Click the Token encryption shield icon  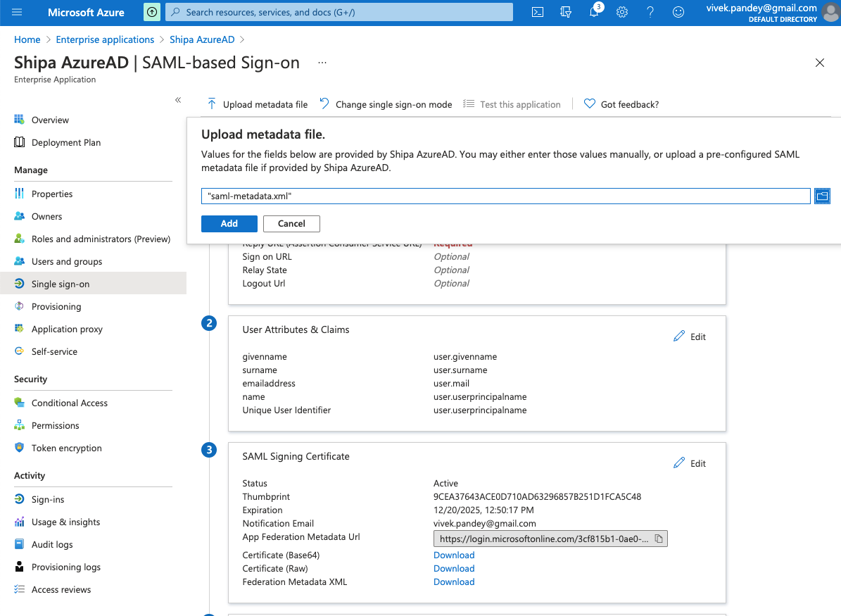(x=19, y=448)
